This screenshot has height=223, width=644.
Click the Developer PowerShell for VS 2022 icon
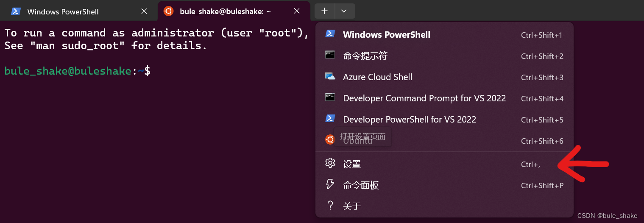(x=330, y=119)
